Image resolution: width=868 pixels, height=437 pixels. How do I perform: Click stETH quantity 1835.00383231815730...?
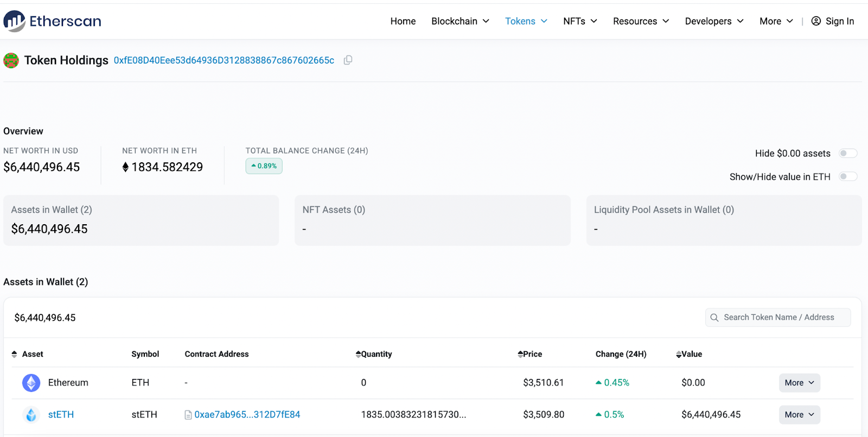coord(414,415)
